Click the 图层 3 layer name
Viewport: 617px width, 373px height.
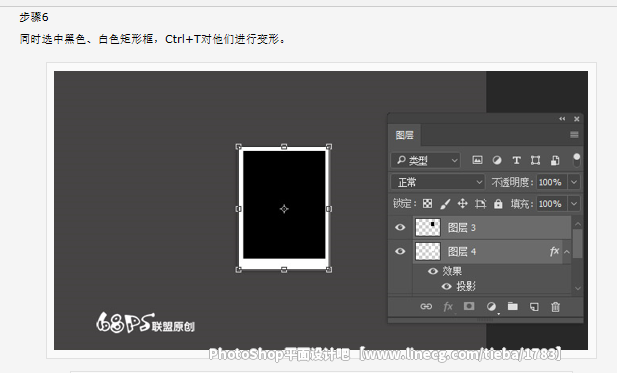[462, 227]
